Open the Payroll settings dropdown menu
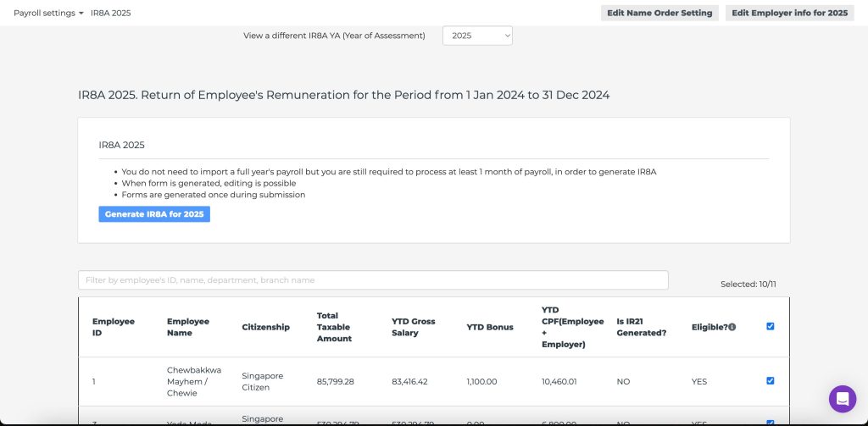This screenshot has height=426, width=868. click(x=48, y=14)
